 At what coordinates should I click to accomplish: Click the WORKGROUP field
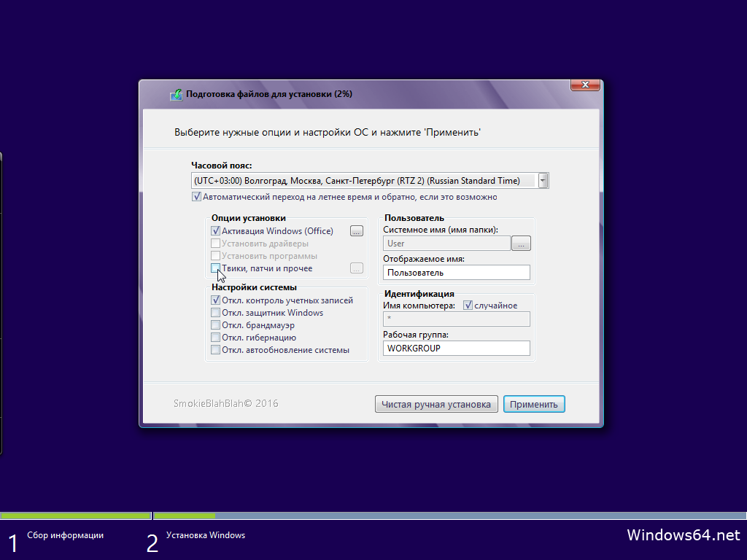(457, 348)
